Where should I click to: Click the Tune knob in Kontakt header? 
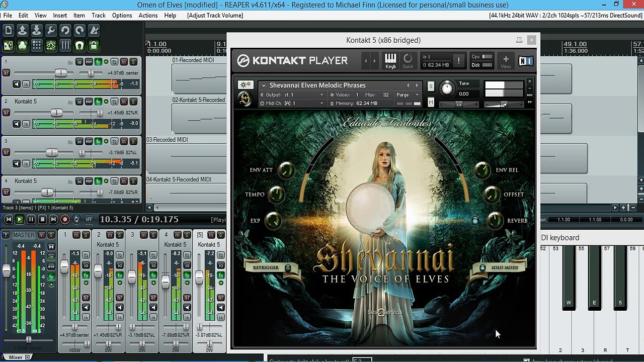click(447, 89)
